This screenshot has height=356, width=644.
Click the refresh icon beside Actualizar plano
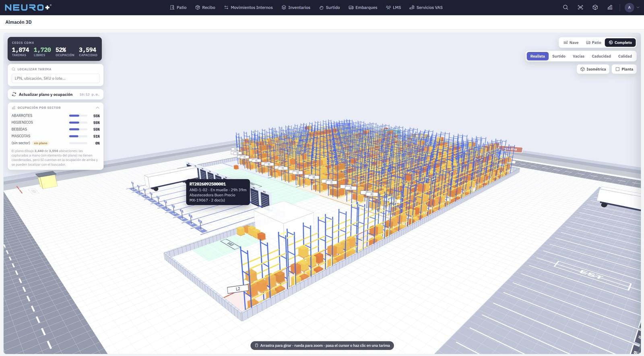(x=14, y=94)
